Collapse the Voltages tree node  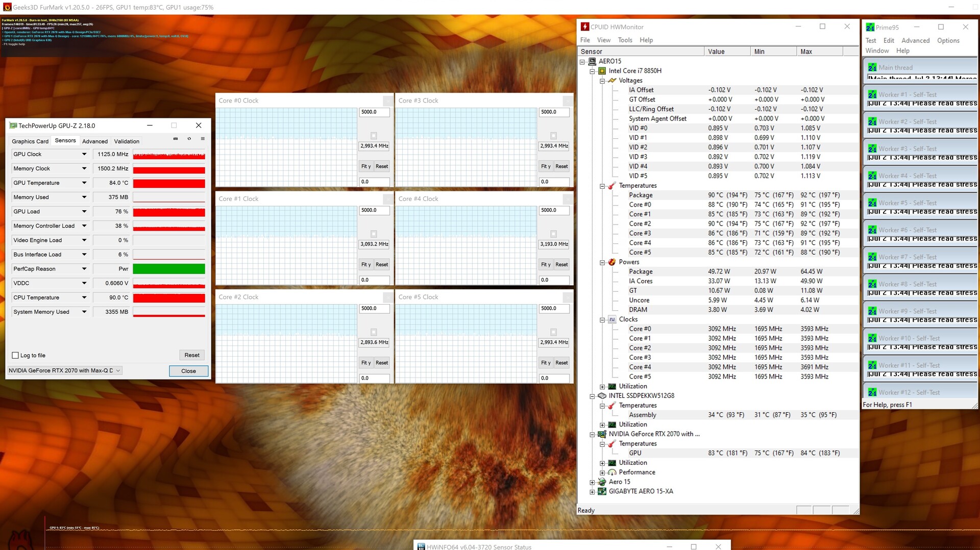point(602,81)
